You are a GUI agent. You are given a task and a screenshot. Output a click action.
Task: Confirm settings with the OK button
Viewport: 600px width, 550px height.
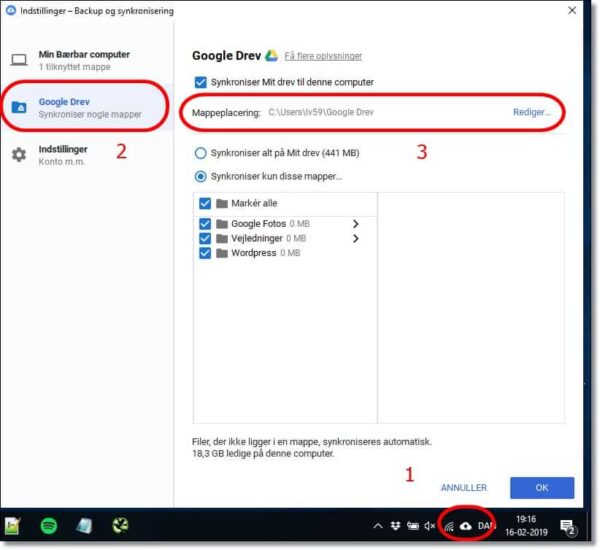(541, 488)
